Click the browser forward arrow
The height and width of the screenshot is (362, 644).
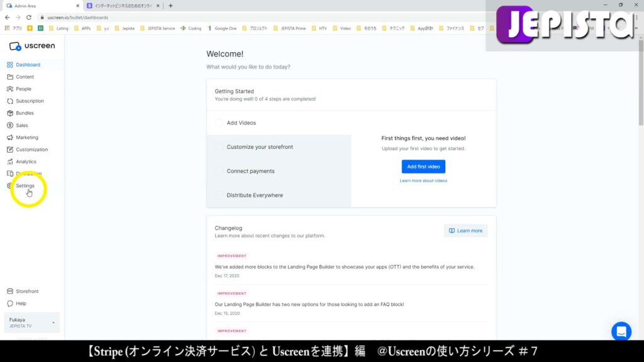(18, 18)
